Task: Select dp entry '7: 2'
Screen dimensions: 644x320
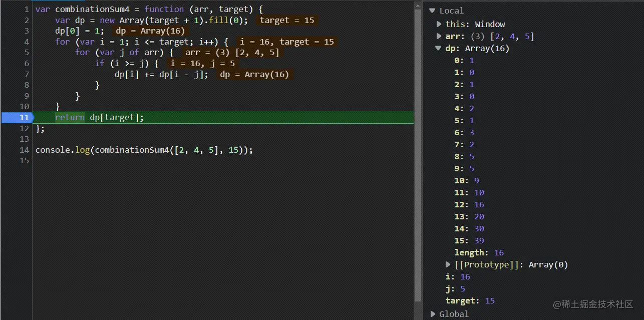Action: (x=464, y=144)
